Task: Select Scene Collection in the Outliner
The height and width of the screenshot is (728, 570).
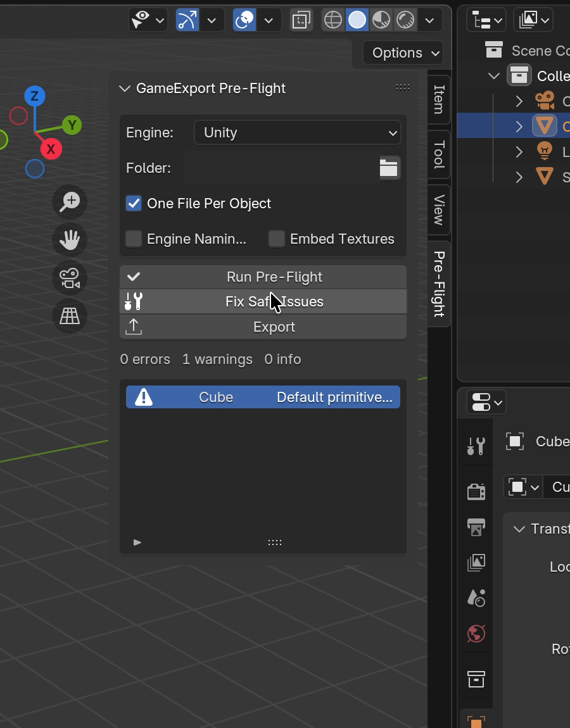Action: point(540,50)
